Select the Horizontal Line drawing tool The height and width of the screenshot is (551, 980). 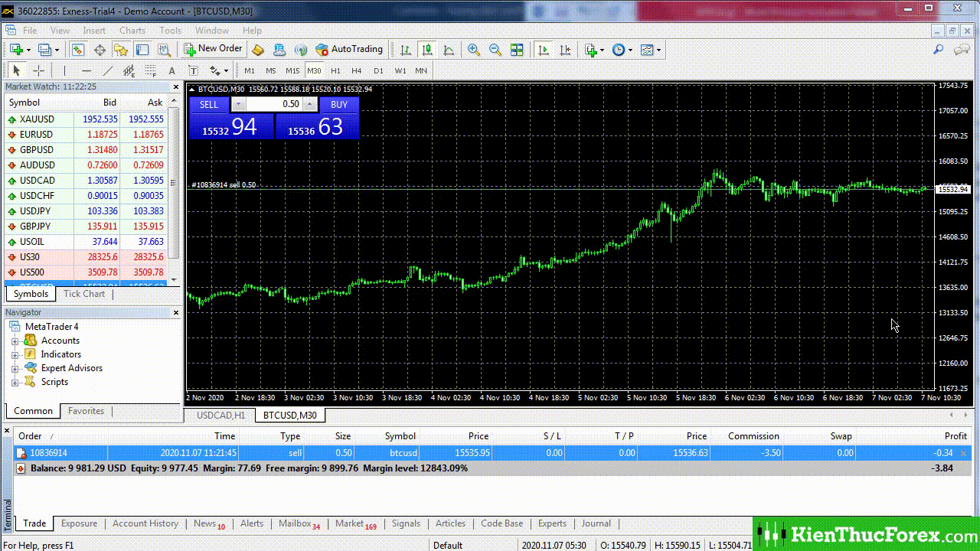pos(87,70)
